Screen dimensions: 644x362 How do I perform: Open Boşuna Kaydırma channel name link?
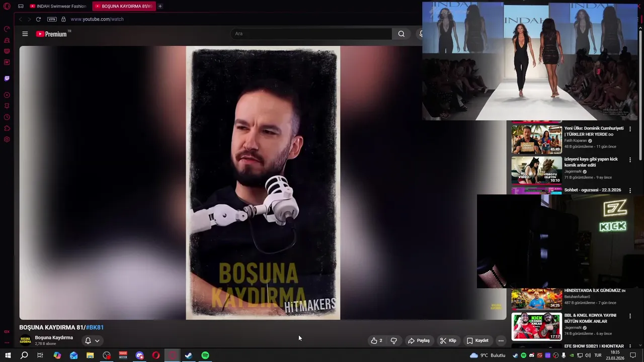click(x=54, y=337)
